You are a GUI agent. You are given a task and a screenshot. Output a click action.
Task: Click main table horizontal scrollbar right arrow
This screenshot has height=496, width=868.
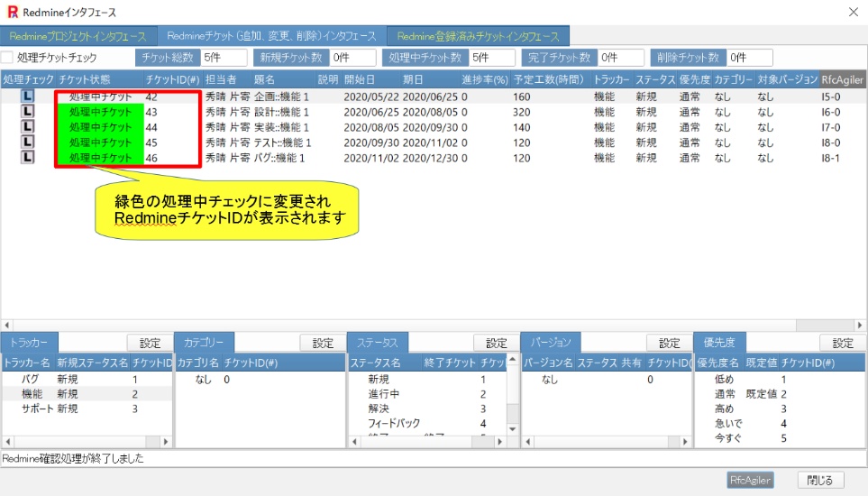(x=860, y=325)
